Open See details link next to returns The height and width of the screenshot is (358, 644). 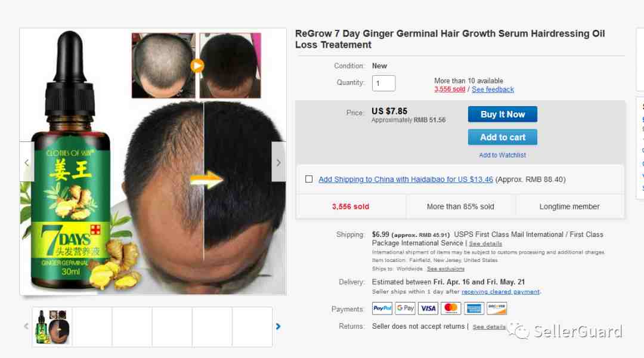489,327
